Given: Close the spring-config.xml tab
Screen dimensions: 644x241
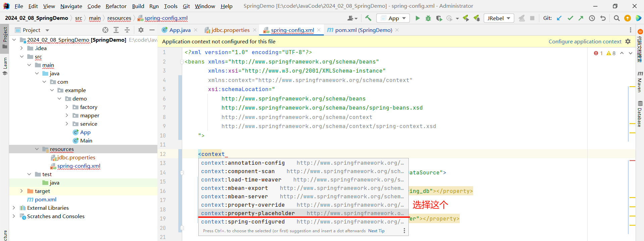Looking at the screenshot, I should 319,30.
